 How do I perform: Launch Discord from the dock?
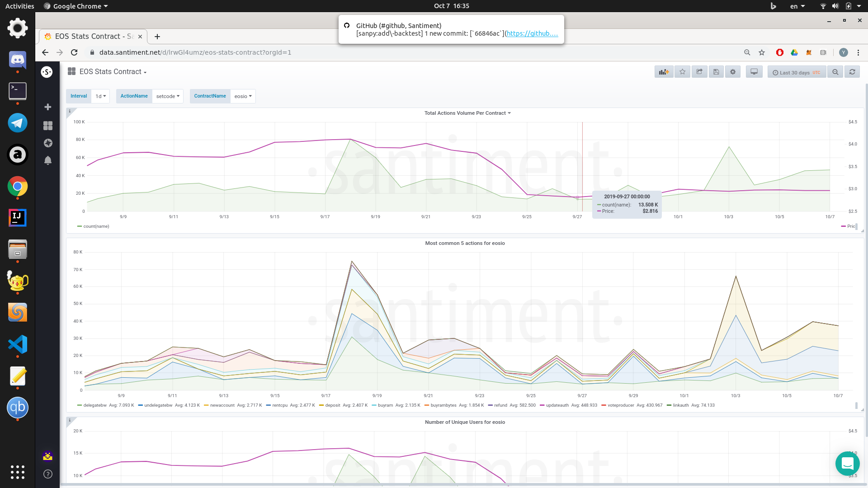tap(18, 60)
